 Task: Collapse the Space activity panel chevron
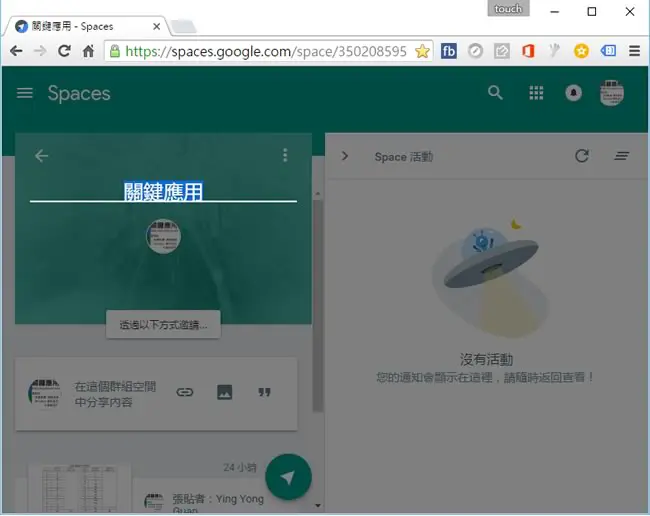(x=345, y=156)
